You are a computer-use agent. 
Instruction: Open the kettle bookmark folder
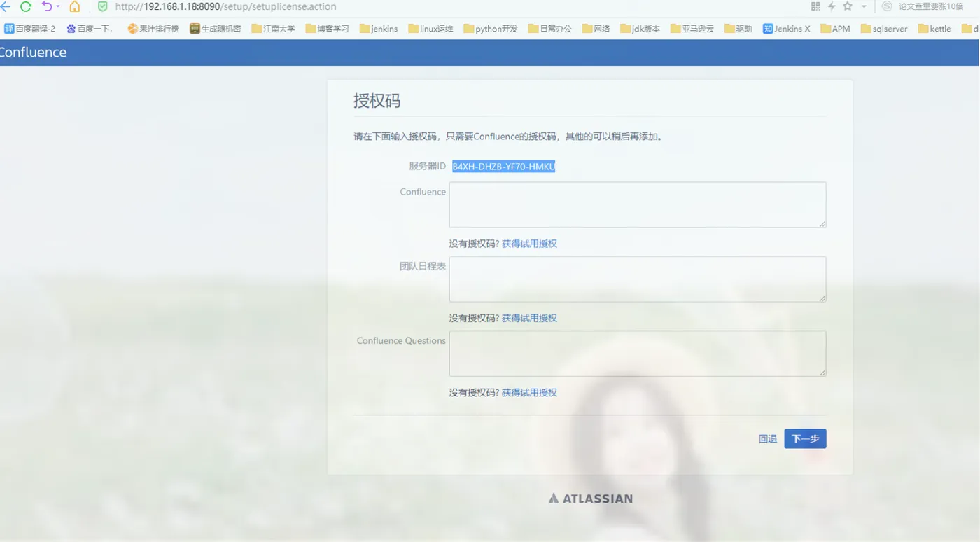coord(934,29)
